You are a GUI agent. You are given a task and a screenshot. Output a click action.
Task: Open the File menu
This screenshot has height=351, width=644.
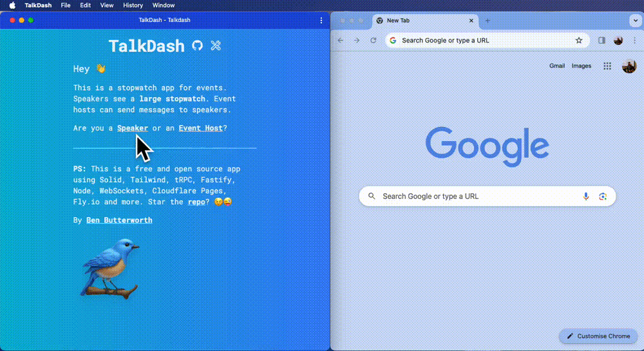65,5
